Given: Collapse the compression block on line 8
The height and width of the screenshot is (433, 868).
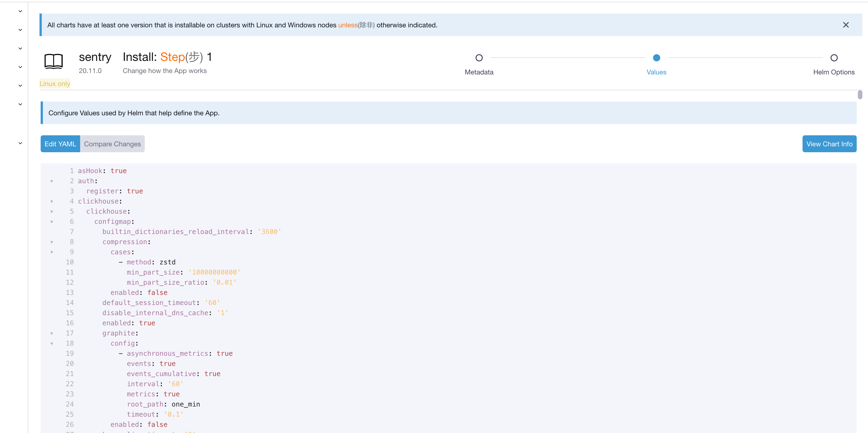Looking at the screenshot, I should point(52,242).
